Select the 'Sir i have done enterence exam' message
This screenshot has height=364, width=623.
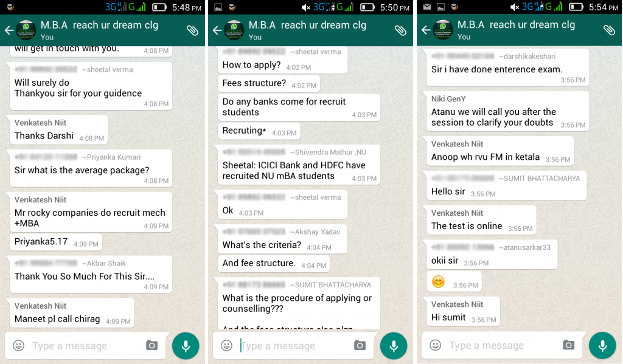click(x=508, y=67)
